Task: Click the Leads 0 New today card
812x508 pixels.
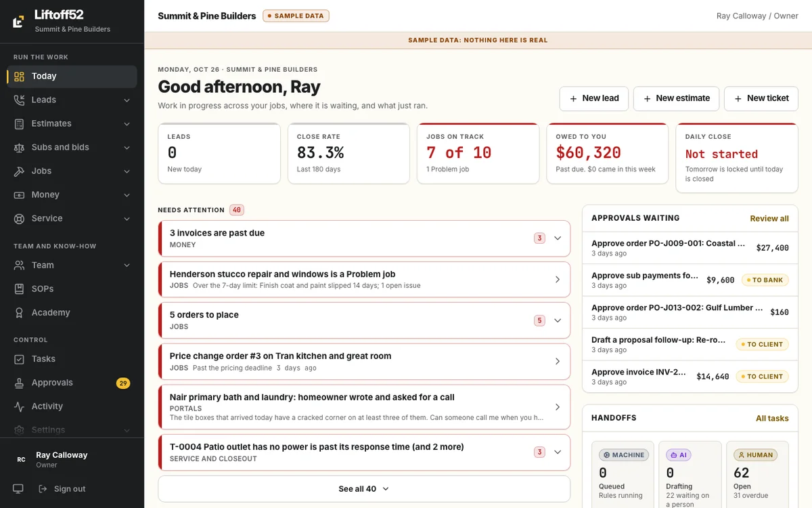Action: pyautogui.click(x=219, y=154)
